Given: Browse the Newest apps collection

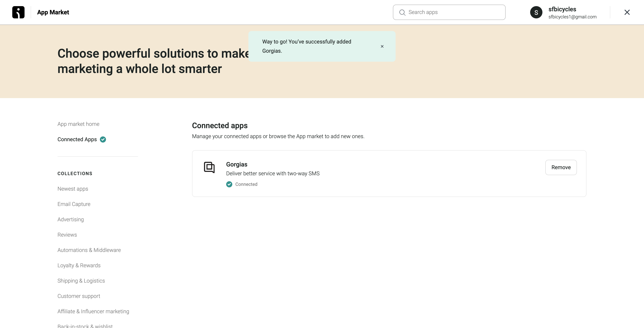Looking at the screenshot, I should click(73, 189).
